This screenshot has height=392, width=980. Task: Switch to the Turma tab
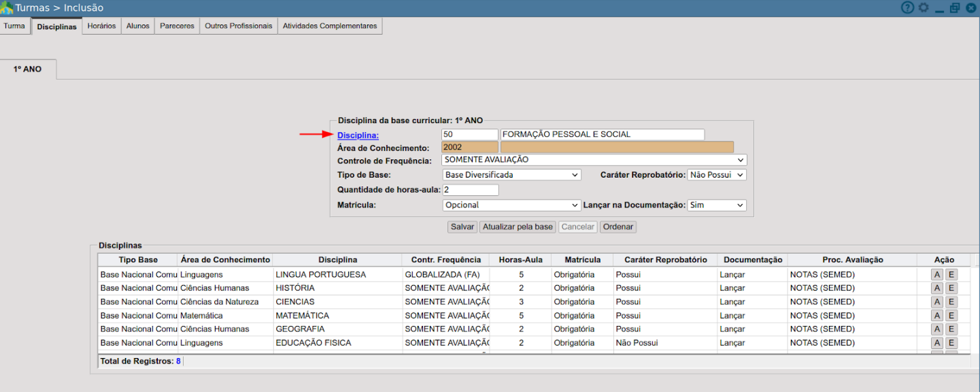coord(14,26)
